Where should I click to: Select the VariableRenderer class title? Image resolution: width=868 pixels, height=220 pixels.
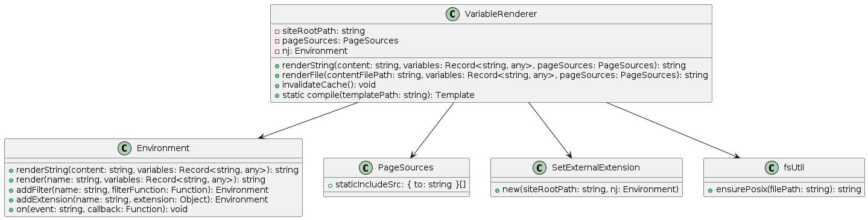[499, 15]
